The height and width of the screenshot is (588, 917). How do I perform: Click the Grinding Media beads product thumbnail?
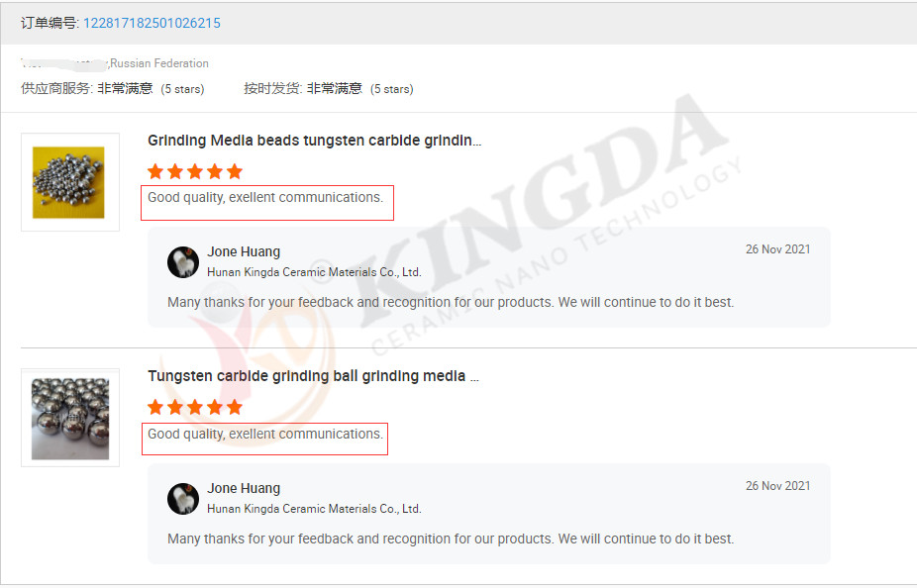click(69, 182)
